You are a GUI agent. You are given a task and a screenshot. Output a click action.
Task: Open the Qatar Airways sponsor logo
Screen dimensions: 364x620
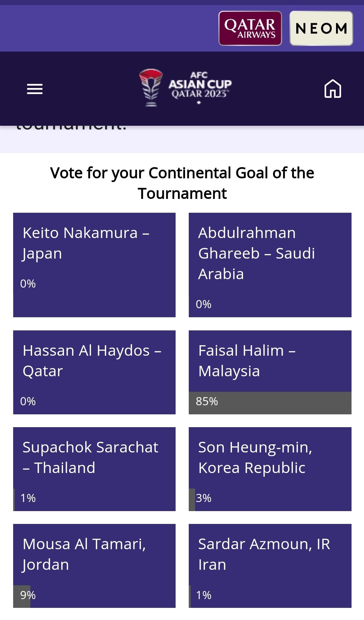(x=250, y=28)
